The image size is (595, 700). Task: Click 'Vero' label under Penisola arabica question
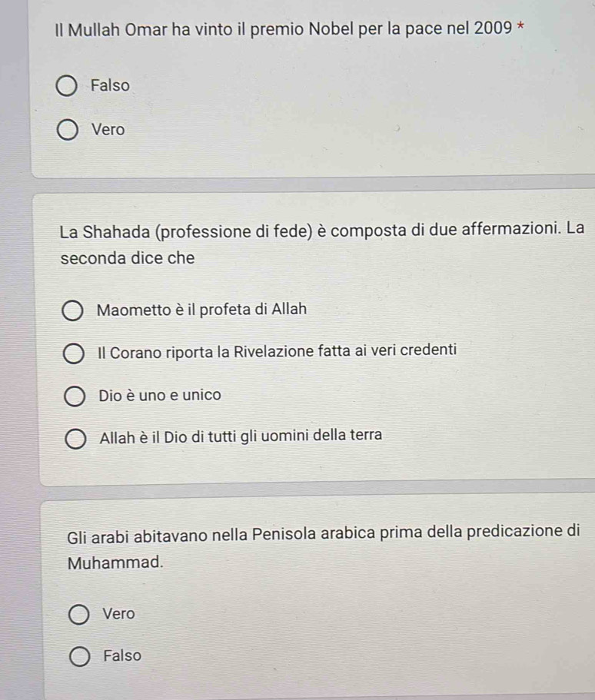119,613
